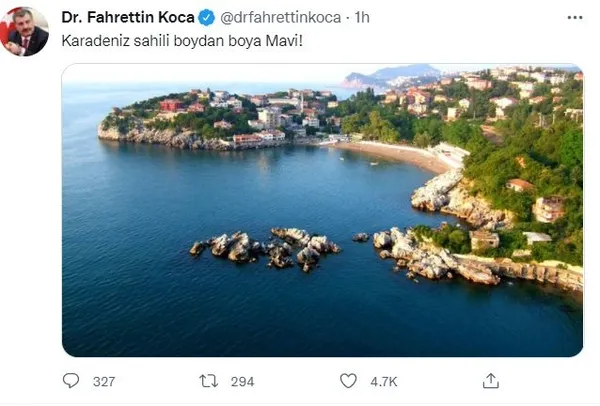Screen dimensions: 600x406
Task: Click the red building on the peninsula
Action: pyautogui.click(x=171, y=105)
